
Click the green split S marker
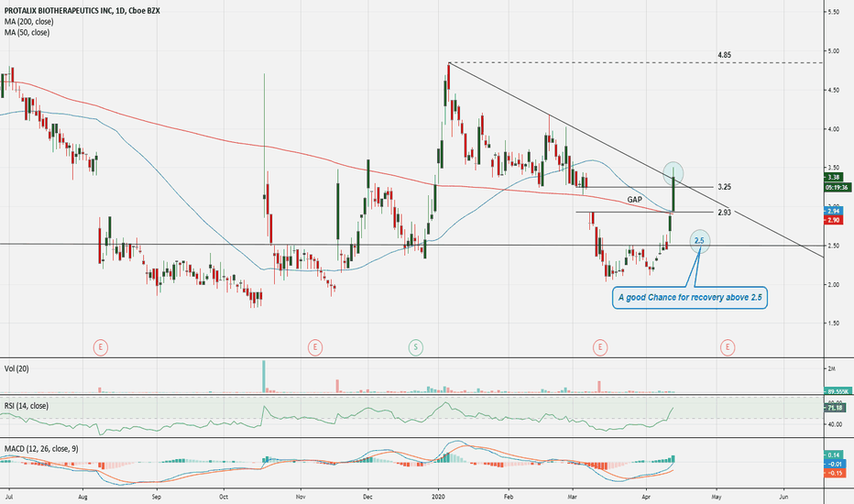click(x=416, y=347)
